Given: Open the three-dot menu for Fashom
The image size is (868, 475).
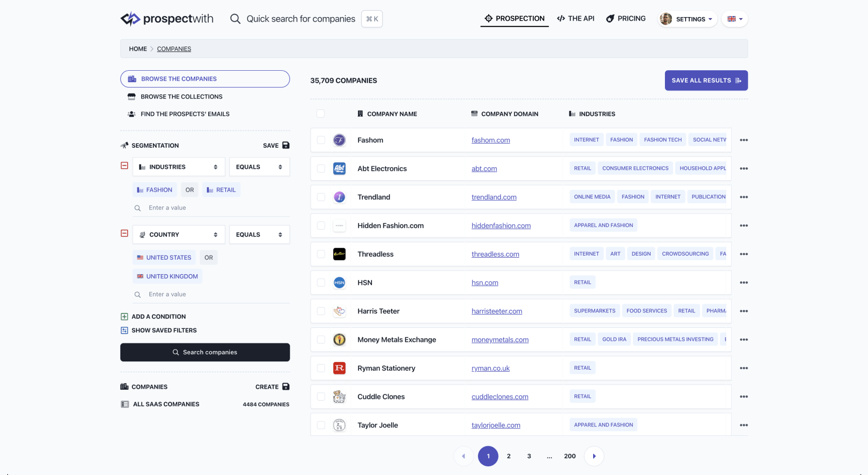Looking at the screenshot, I should [x=744, y=140].
